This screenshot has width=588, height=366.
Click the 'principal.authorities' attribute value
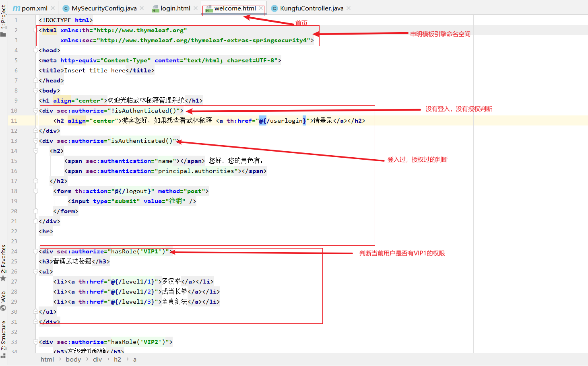coord(196,171)
